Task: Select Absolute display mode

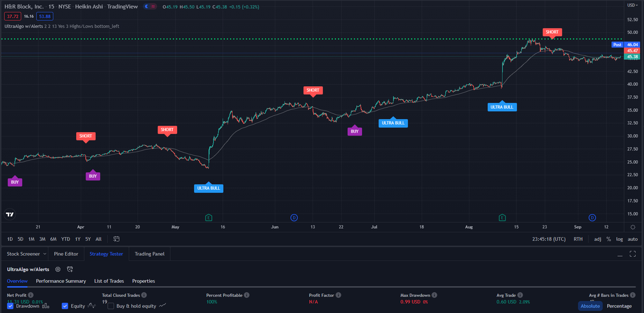Action: point(590,306)
